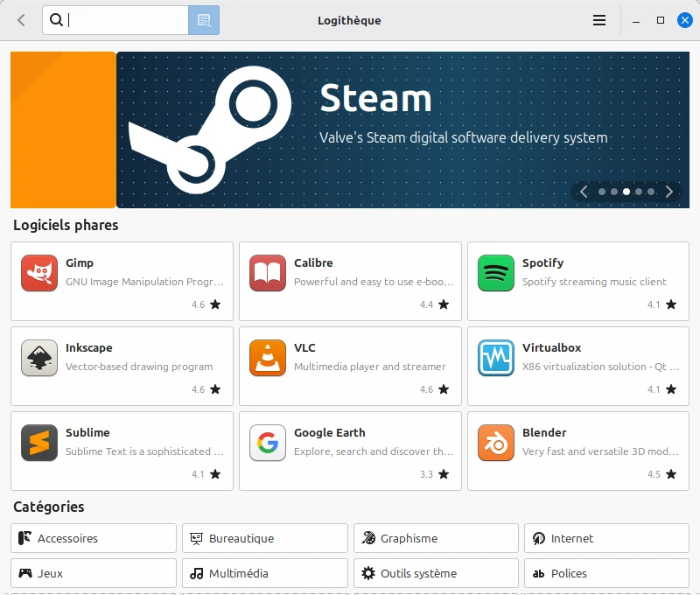Maximize the Logithèque window
This screenshot has width=700, height=595.
pos(661,20)
